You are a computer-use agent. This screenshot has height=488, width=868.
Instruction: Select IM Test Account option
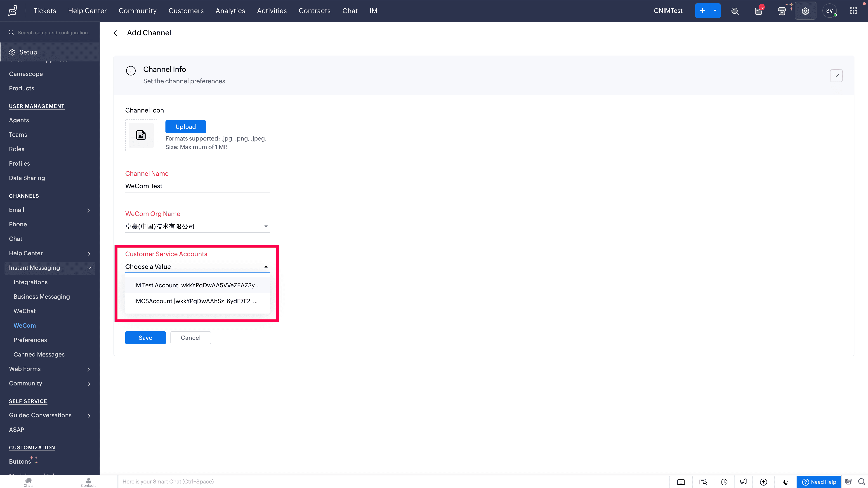click(197, 285)
